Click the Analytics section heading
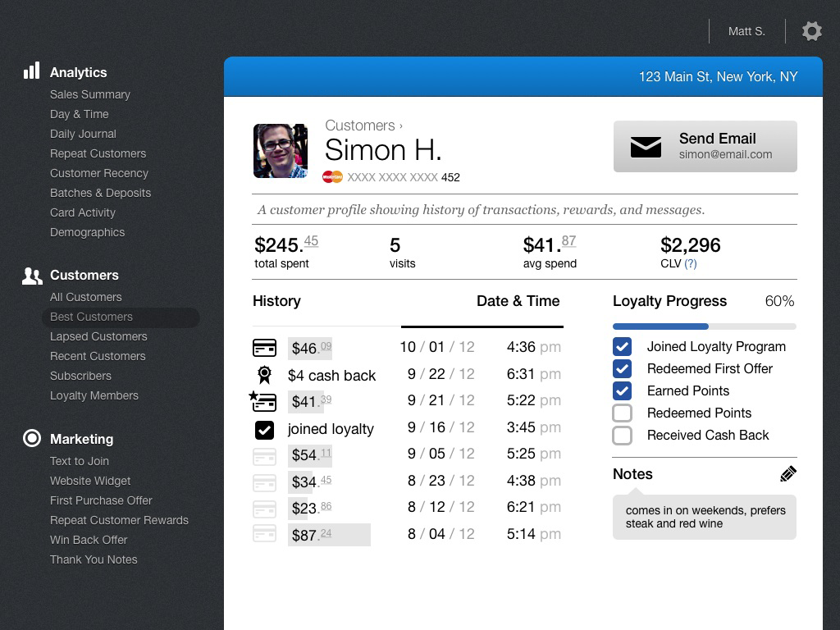Screen dimensions: 840x630 coord(78,72)
